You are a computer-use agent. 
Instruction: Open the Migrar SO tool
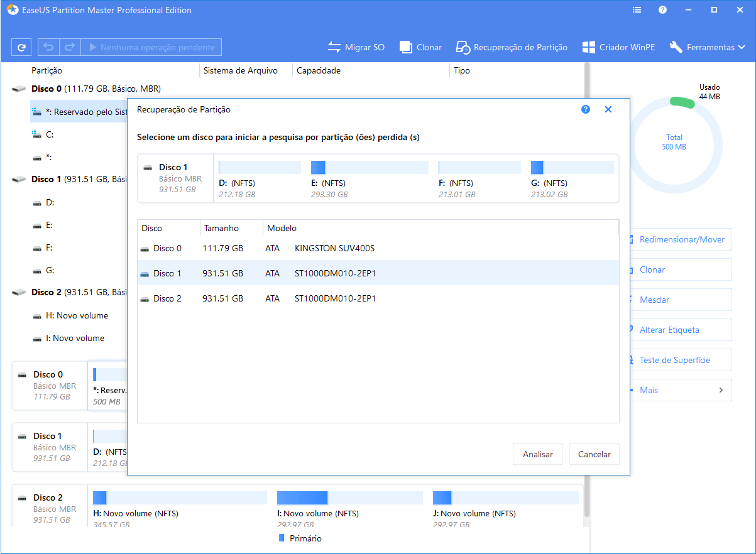(356, 47)
